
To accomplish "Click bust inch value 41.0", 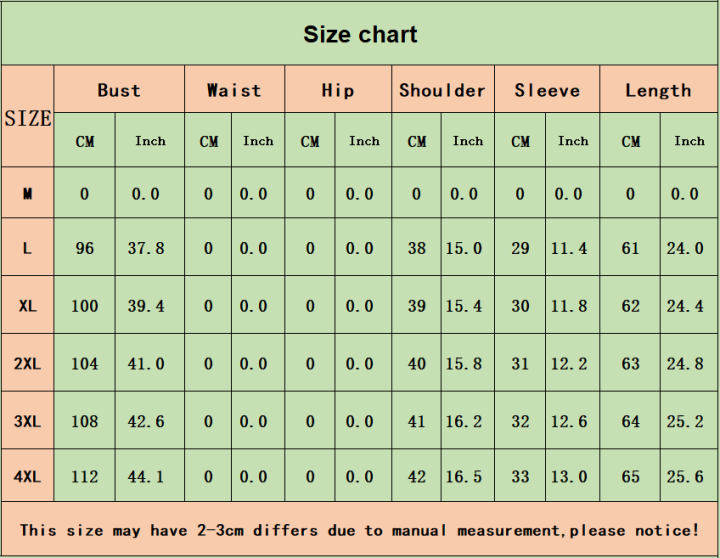I will 146,364.
